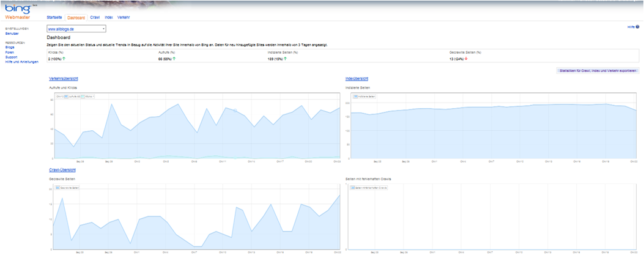The height and width of the screenshot is (261, 644).
Task: Switch to the Crawl tab
Action: pyautogui.click(x=95, y=18)
